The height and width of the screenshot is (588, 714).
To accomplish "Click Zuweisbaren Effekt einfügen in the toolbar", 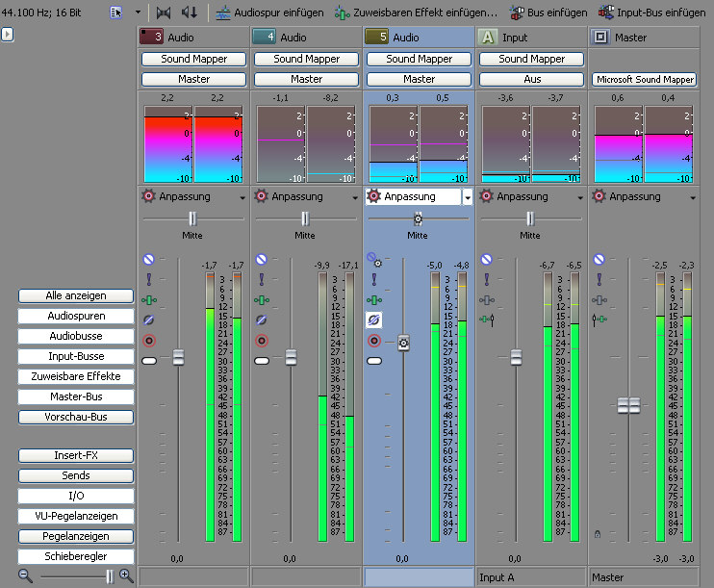I will pos(416,13).
